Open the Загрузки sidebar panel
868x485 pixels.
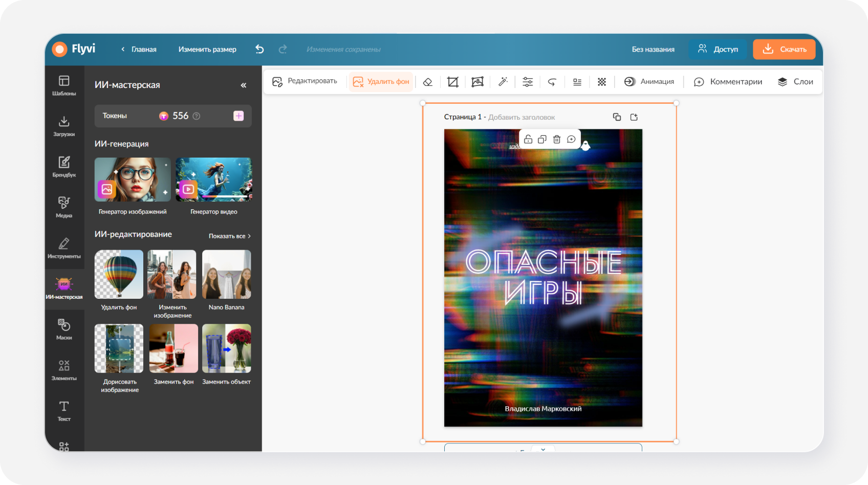pyautogui.click(x=64, y=126)
